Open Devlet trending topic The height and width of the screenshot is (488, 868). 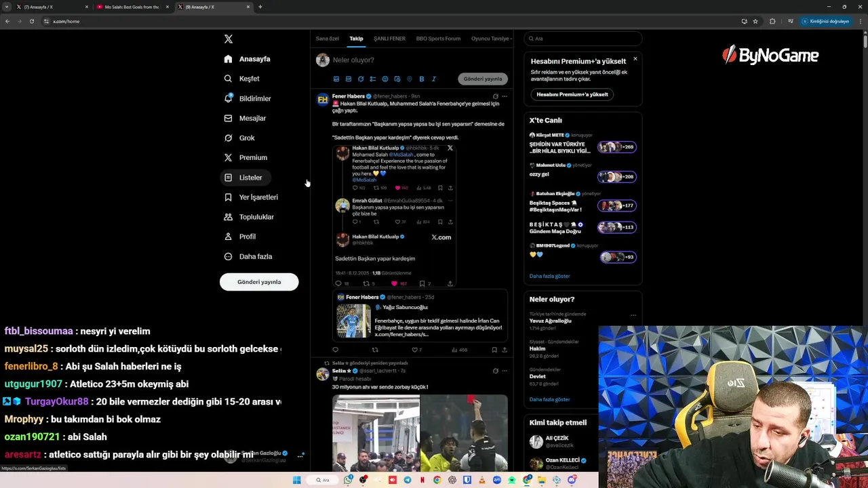[537, 376]
